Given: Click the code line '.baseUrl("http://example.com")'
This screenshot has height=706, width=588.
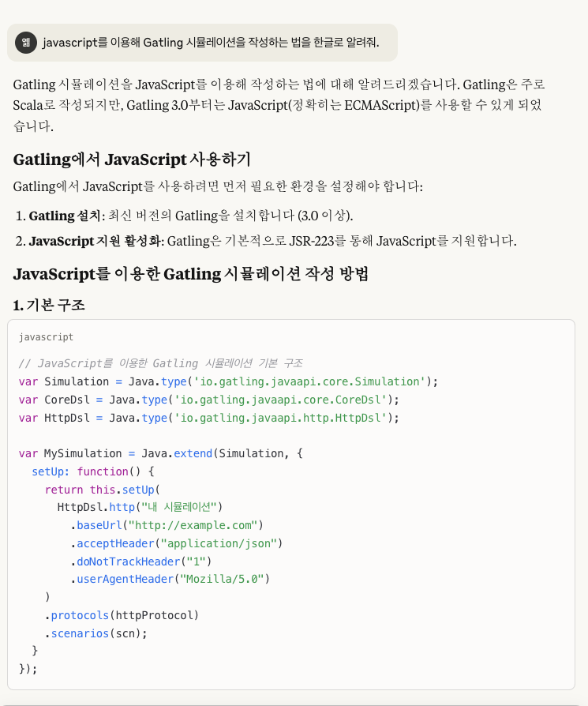Looking at the screenshot, I should coord(167,525).
